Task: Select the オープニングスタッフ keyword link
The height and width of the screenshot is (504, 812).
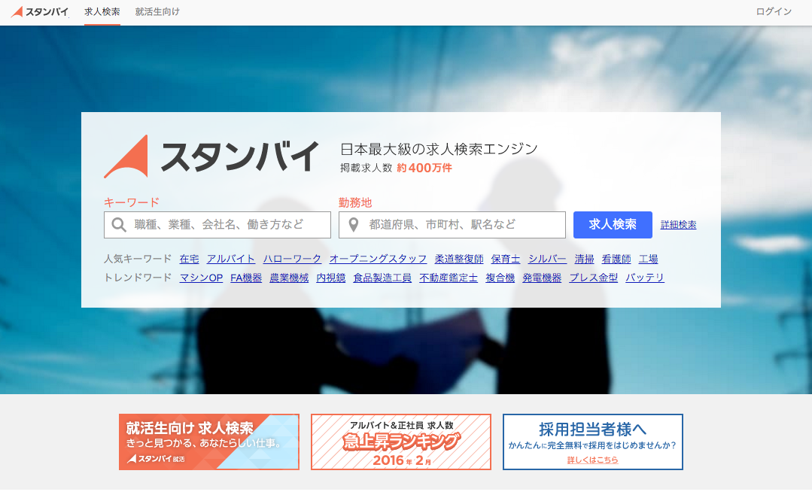Action: click(x=378, y=259)
